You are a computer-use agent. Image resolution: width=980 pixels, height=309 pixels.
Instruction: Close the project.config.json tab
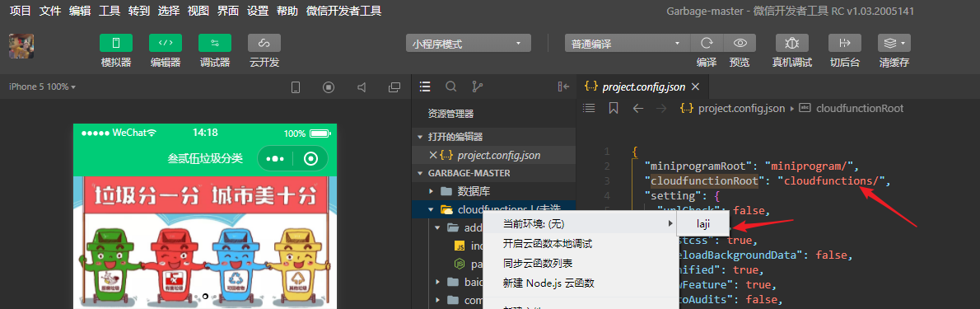coord(696,87)
